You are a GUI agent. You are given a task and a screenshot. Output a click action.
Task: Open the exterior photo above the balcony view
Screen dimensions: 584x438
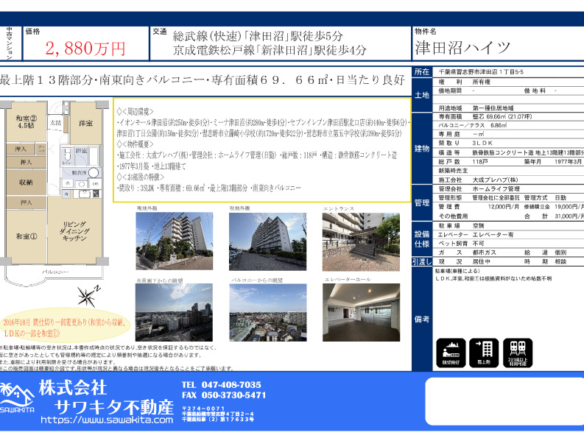coord(267,241)
